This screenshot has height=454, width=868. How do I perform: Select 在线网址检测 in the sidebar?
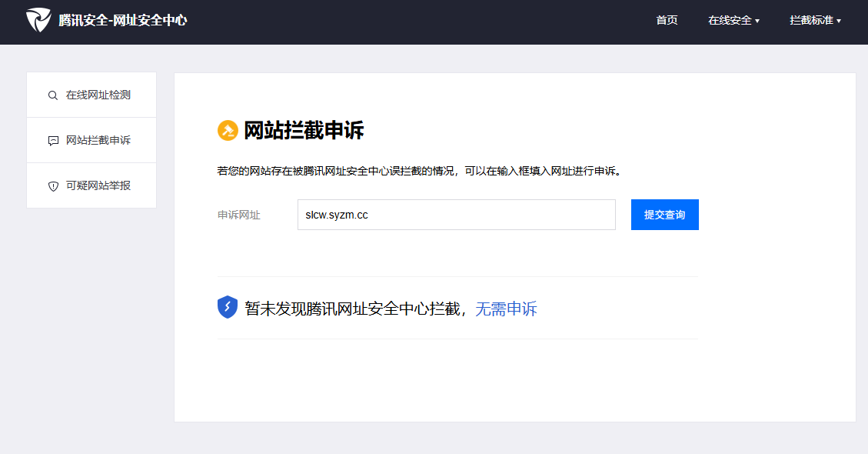[x=91, y=95]
